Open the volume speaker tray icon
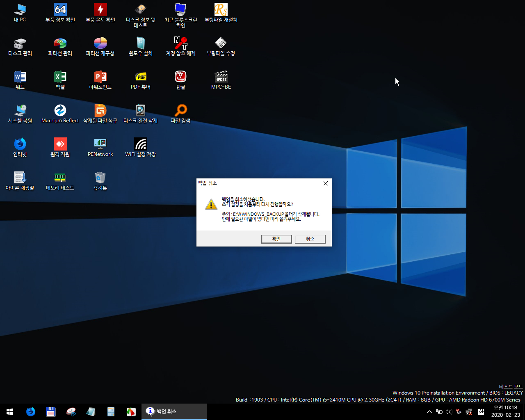525x420 pixels. [449, 412]
